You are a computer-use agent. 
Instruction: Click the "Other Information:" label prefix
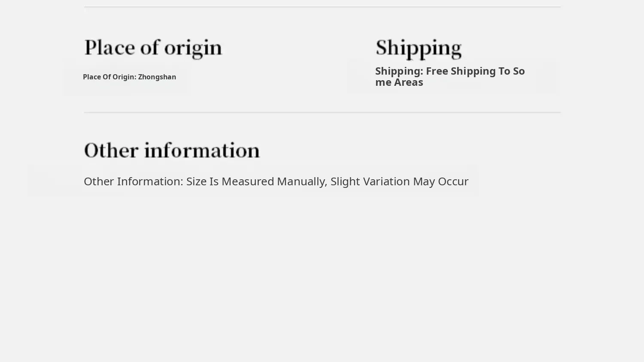click(x=134, y=181)
